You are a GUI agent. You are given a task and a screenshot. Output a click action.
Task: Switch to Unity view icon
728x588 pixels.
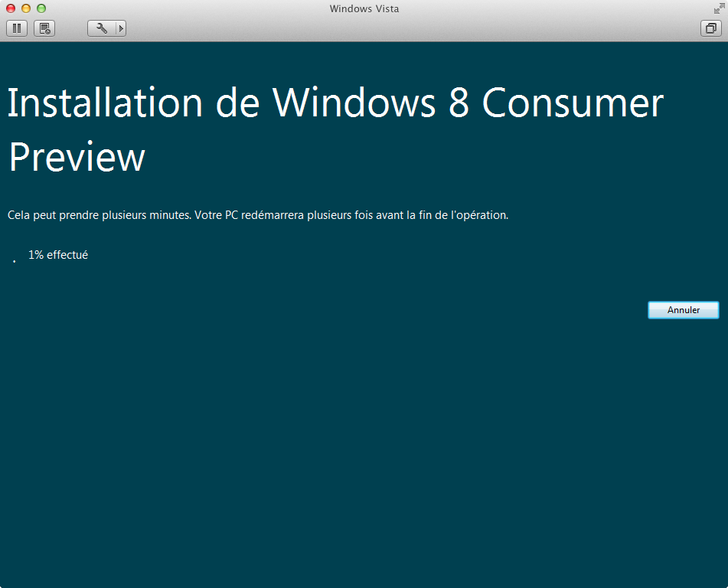[x=710, y=28]
